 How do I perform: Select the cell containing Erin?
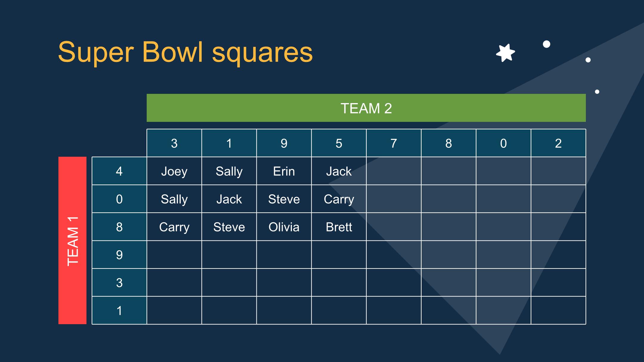click(x=284, y=171)
